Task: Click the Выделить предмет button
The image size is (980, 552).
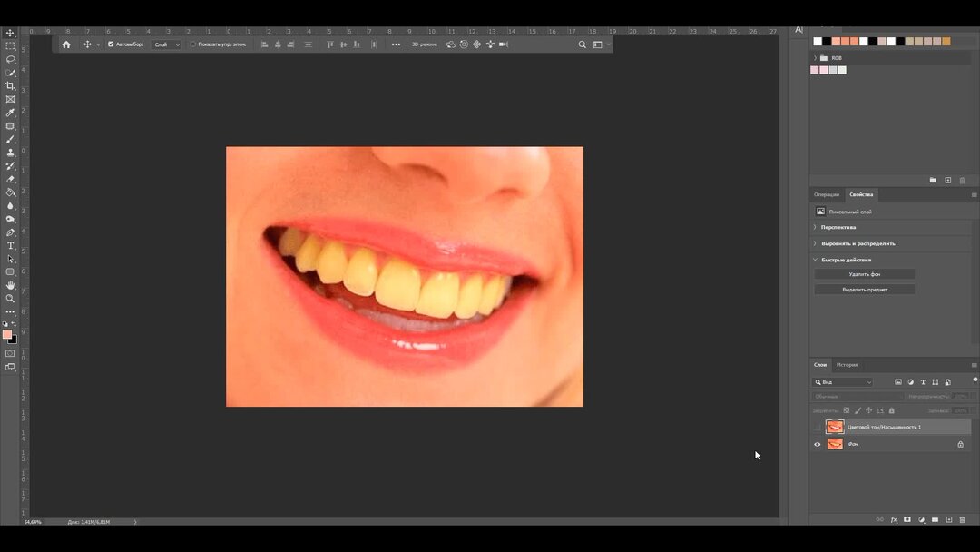Action: pos(865,290)
